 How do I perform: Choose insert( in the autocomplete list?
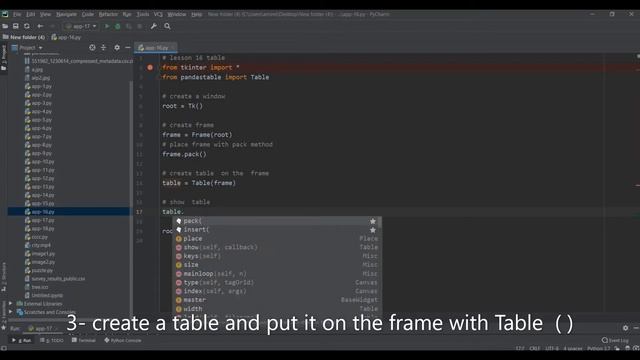tap(276, 230)
